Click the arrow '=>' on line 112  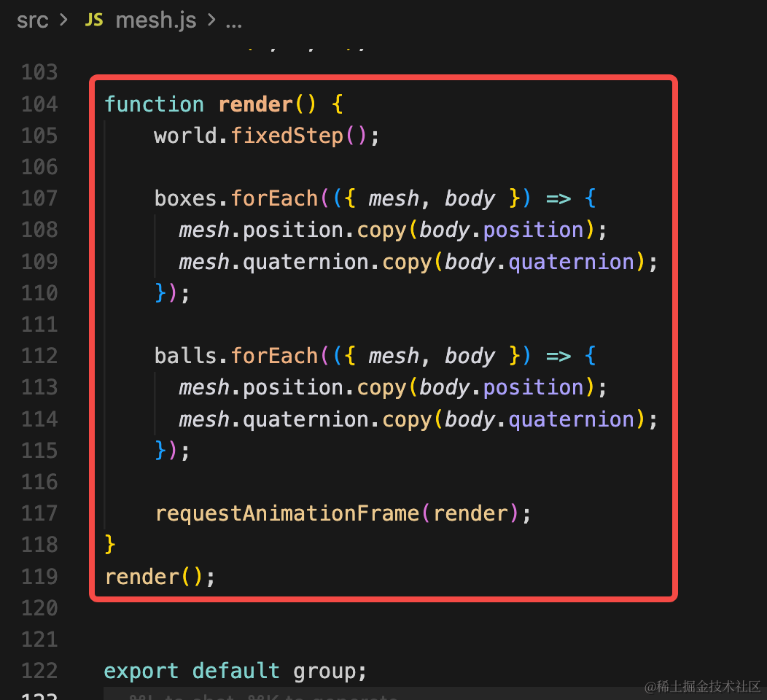click(x=558, y=357)
